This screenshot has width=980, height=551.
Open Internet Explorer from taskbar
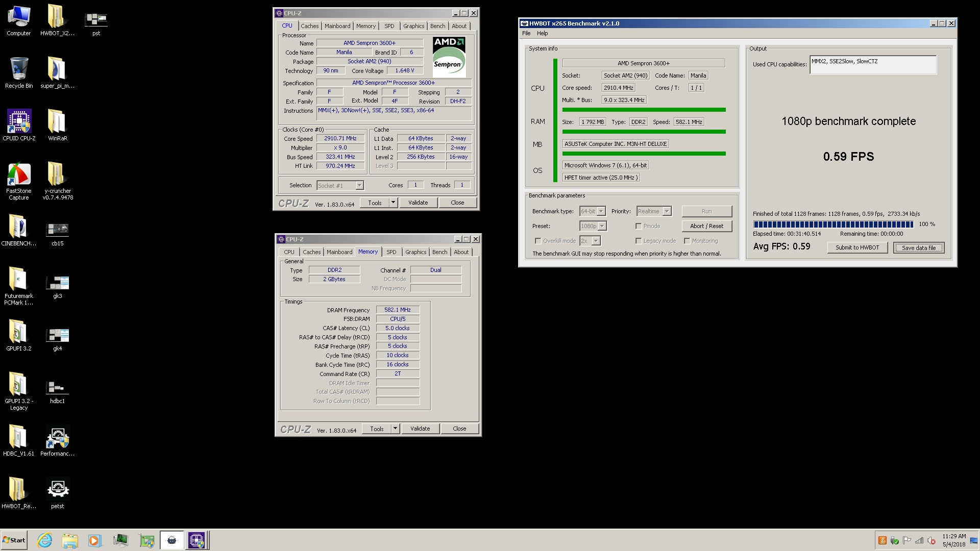tap(45, 540)
